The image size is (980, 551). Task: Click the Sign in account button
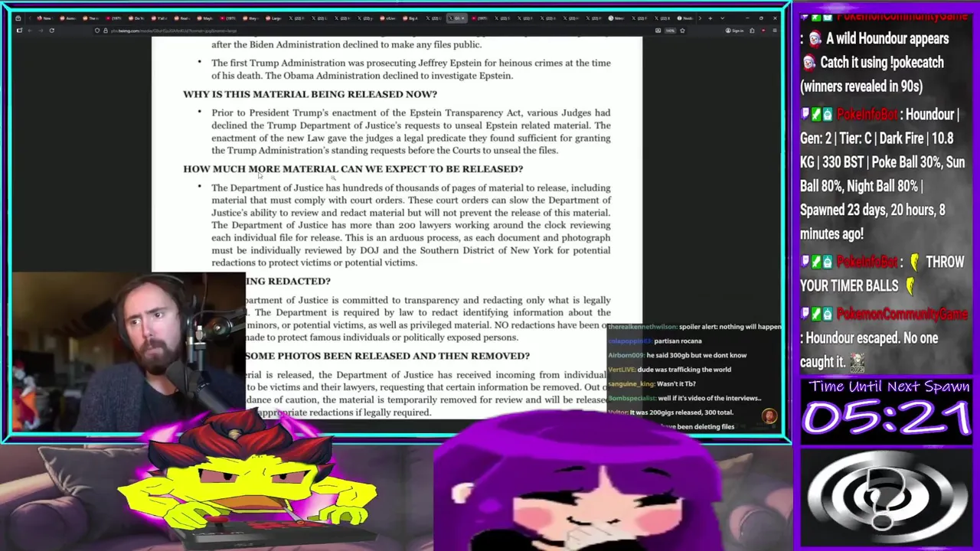click(733, 31)
